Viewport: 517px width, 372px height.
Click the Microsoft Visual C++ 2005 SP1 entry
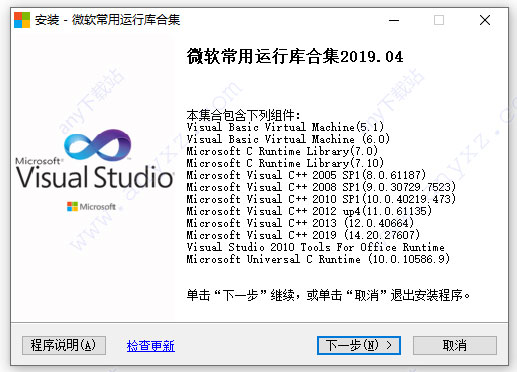pyautogui.click(x=306, y=175)
